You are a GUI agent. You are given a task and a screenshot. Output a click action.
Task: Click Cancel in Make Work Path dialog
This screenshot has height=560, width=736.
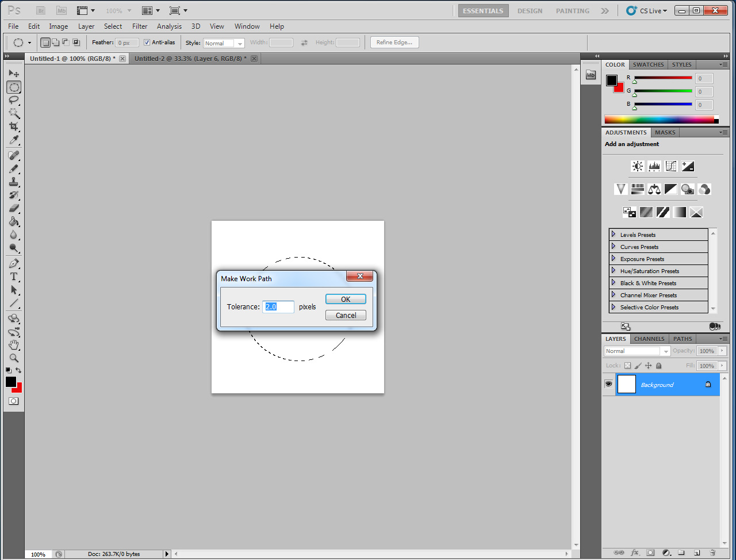346,315
